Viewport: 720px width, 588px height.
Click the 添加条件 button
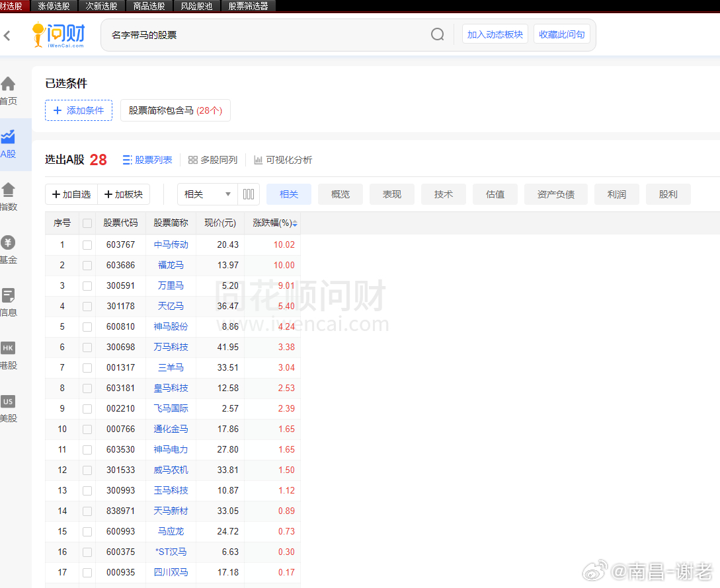coord(79,110)
